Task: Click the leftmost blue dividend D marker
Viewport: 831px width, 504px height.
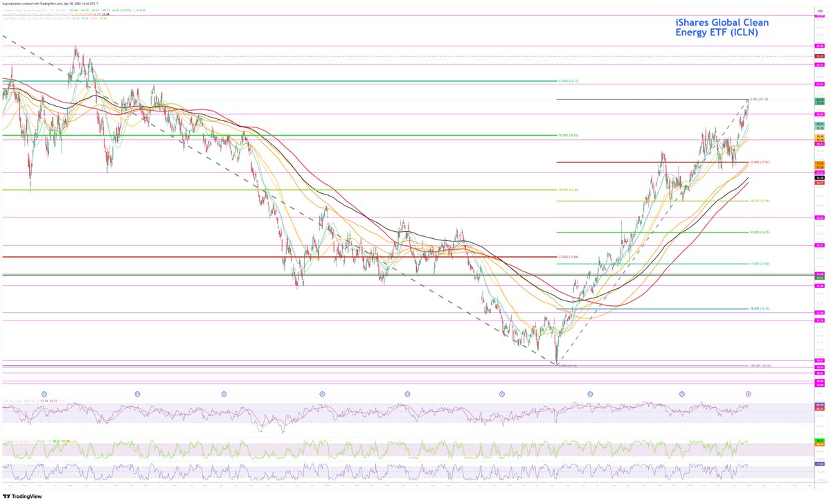Action: (x=44, y=393)
